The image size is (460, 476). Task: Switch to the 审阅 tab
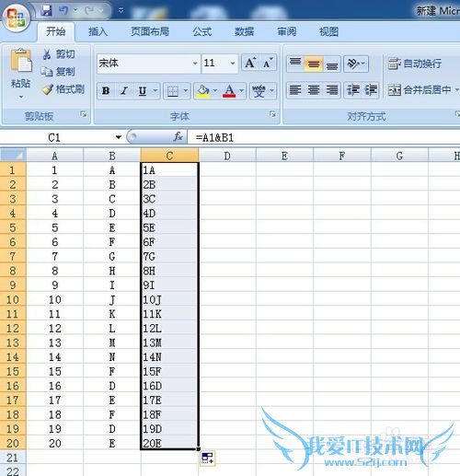pyautogui.click(x=287, y=31)
